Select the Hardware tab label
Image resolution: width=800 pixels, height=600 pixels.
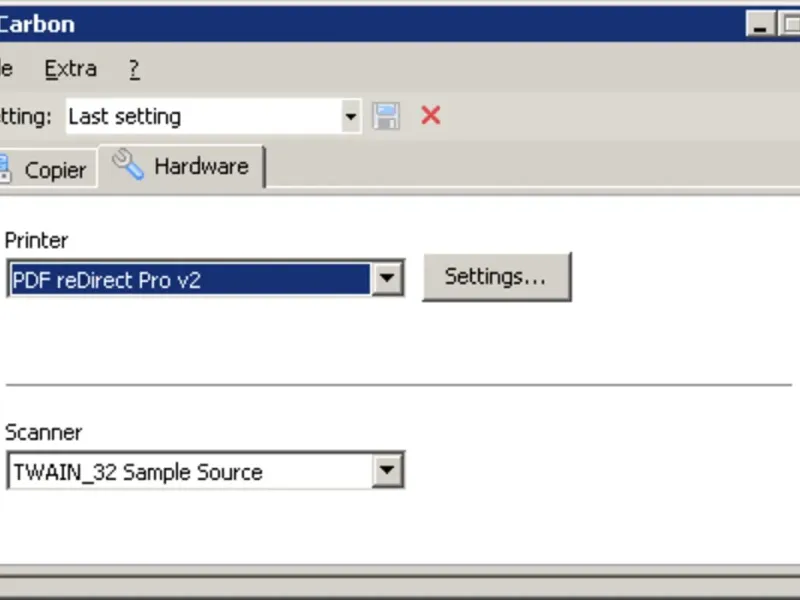pyautogui.click(x=200, y=166)
